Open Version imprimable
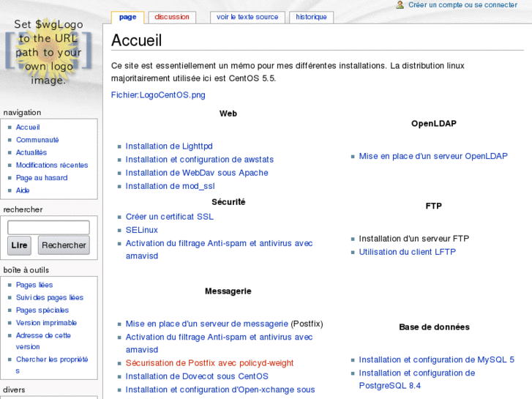The image size is (532, 399). 46,323
